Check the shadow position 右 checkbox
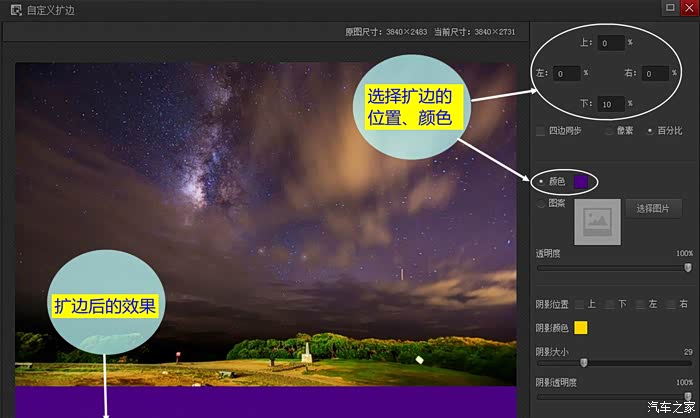Viewport: 700px width, 418px height. point(673,304)
